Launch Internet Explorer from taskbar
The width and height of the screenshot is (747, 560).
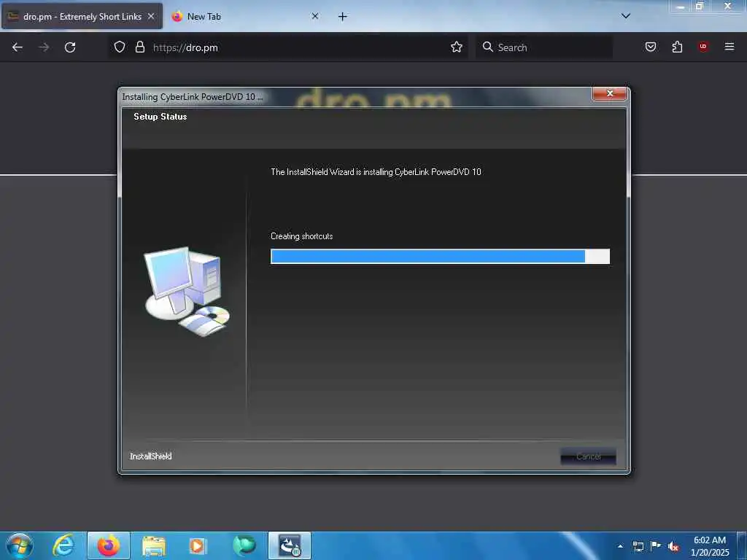(x=64, y=545)
